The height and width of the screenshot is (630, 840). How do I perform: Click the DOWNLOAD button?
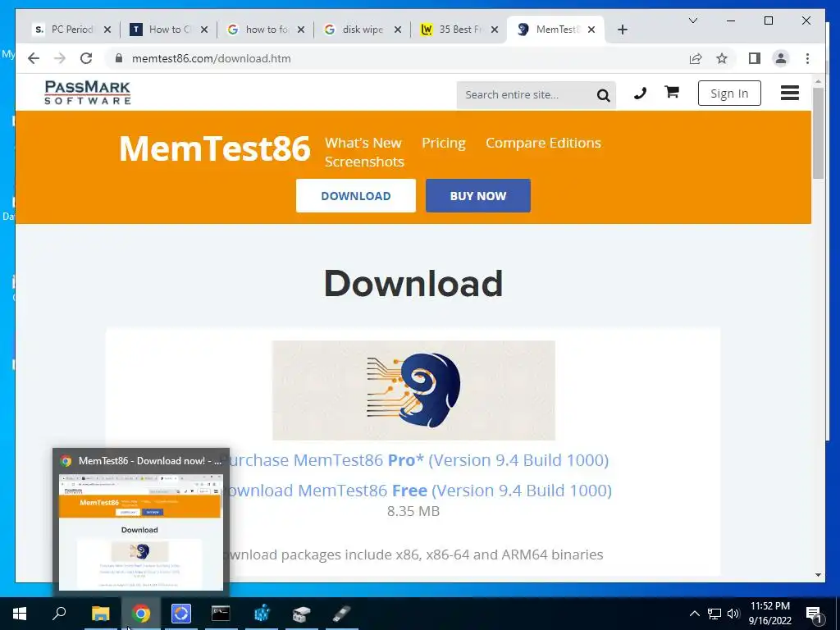coord(356,195)
